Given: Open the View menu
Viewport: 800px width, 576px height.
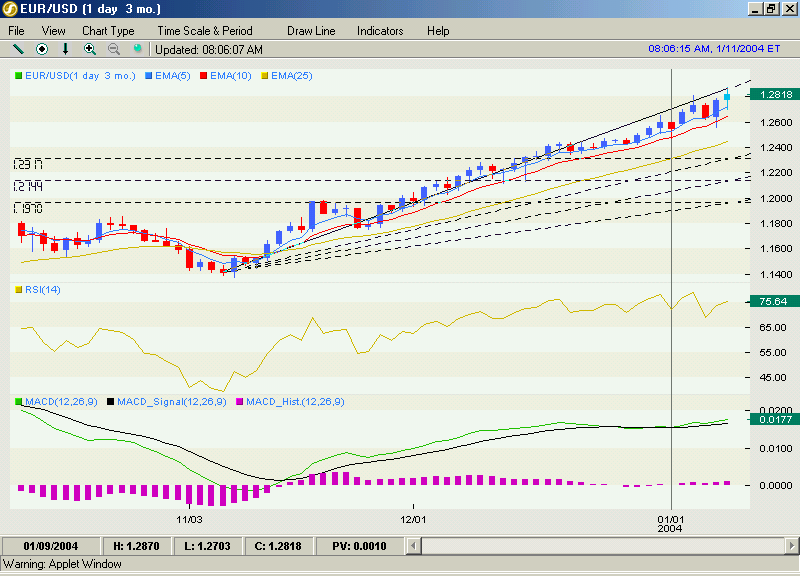Looking at the screenshot, I should (54, 31).
